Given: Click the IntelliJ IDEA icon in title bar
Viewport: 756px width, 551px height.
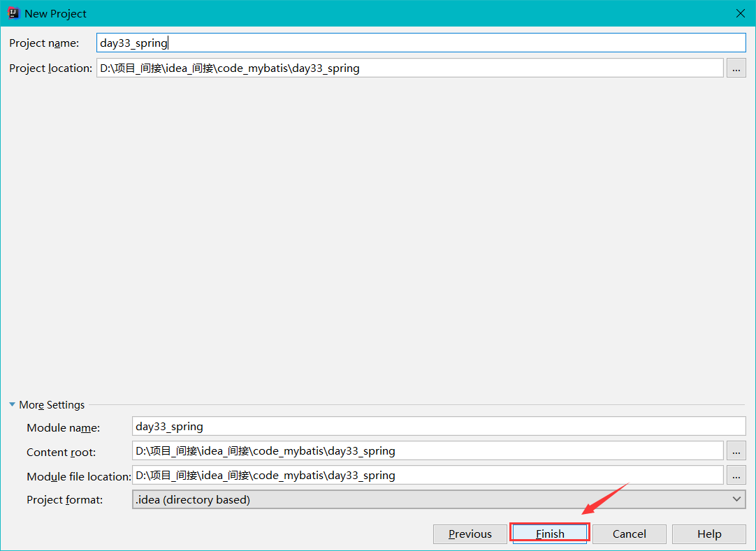Looking at the screenshot, I should (x=13, y=13).
